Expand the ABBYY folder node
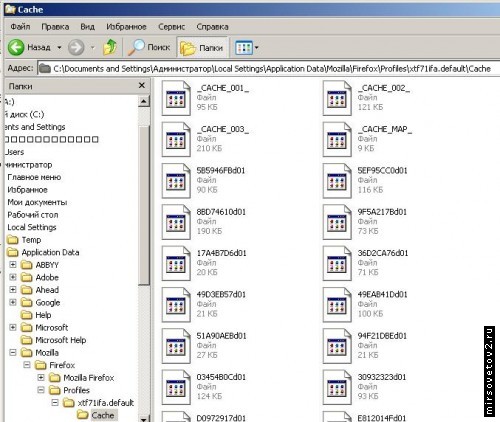Image resolution: width=500 pixels, height=422 pixels. (13, 265)
